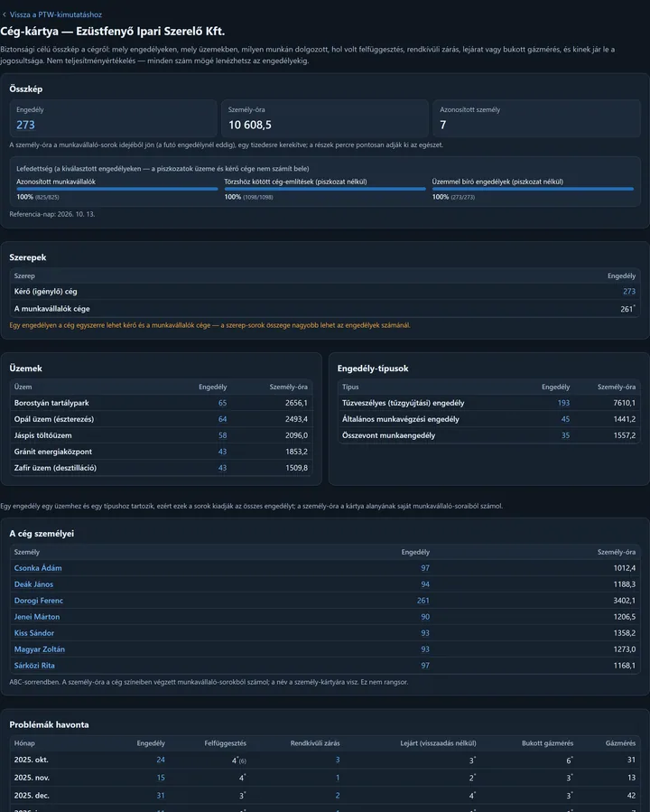Open Dorogi Ferenc's person card
The width and height of the screenshot is (650, 812).
tap(38, 601)
